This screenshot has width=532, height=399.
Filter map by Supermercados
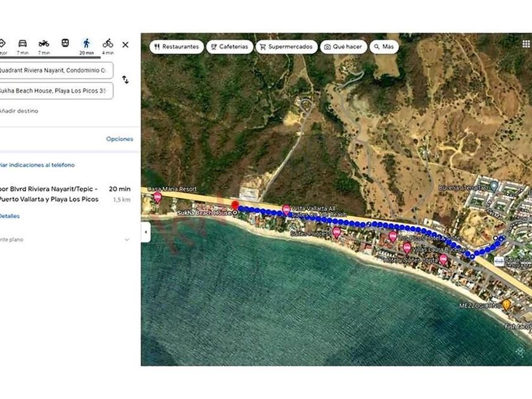(x=285, y=47)
